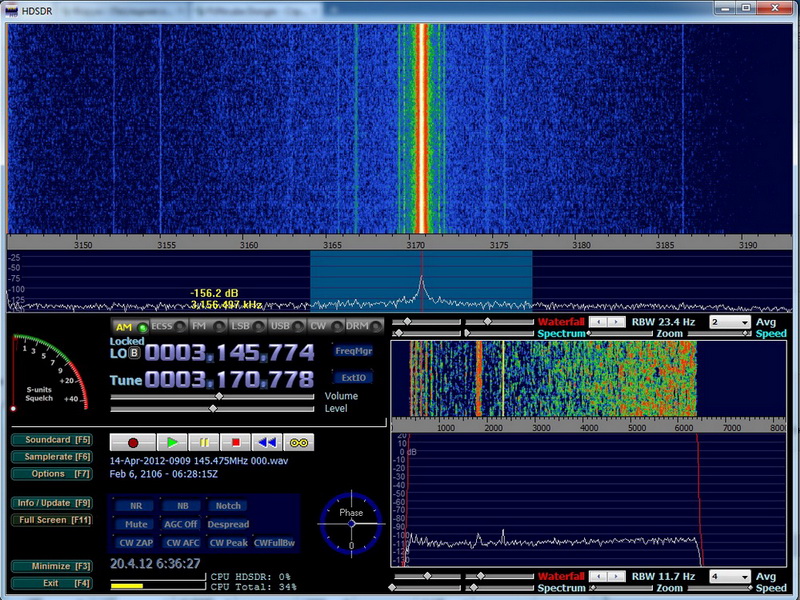This screenshot has height=600, width=800.
Task: Open Soundcard [F5] settings
Action: coord(52,440)
